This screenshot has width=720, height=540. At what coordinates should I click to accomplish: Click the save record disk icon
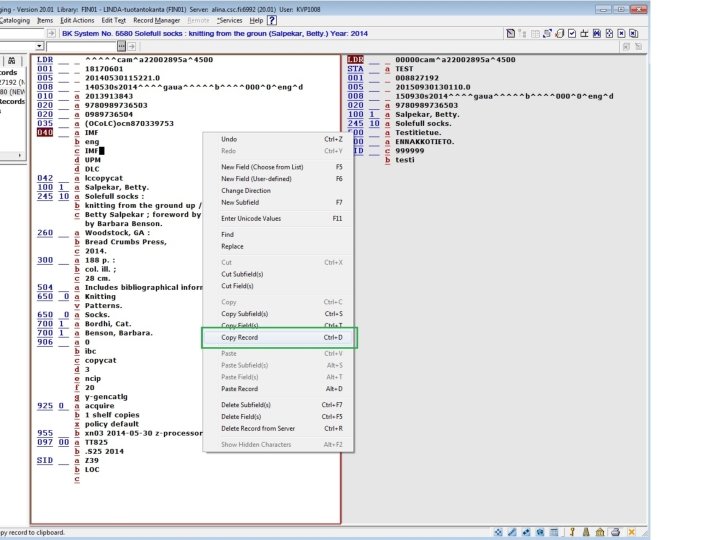click(x=597, y=34)
